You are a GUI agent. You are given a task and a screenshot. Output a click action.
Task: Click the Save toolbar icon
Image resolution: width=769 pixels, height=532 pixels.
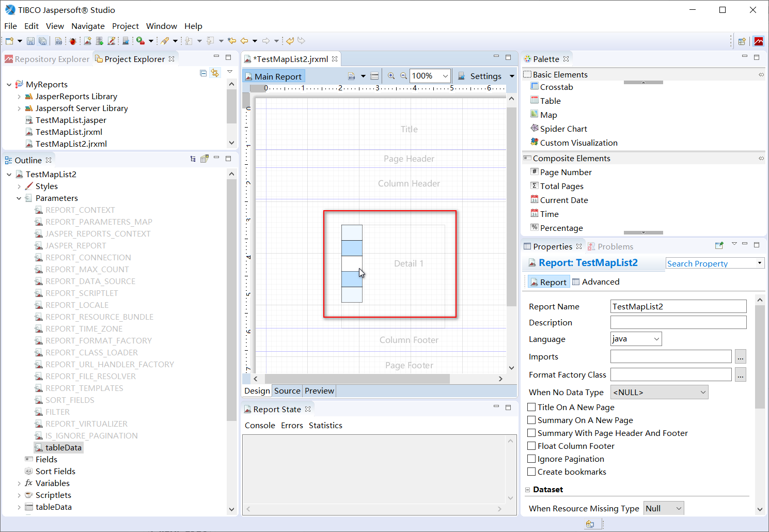pyautogui.click(x=30, y=41)
